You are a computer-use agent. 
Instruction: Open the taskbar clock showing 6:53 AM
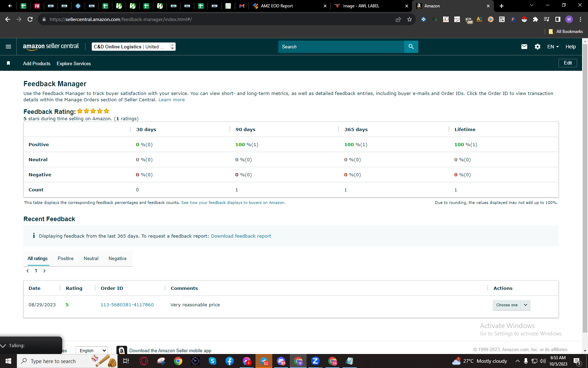point(558,361)
